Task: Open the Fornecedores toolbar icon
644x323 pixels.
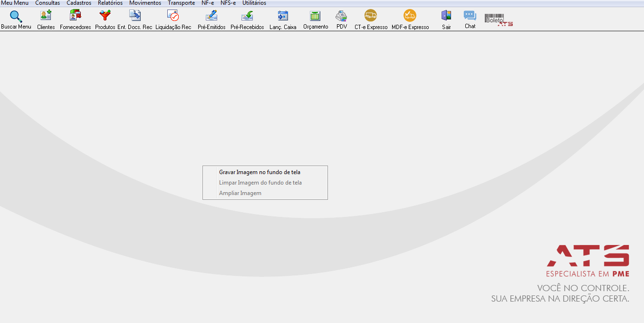Action: [x=75, y=16]
